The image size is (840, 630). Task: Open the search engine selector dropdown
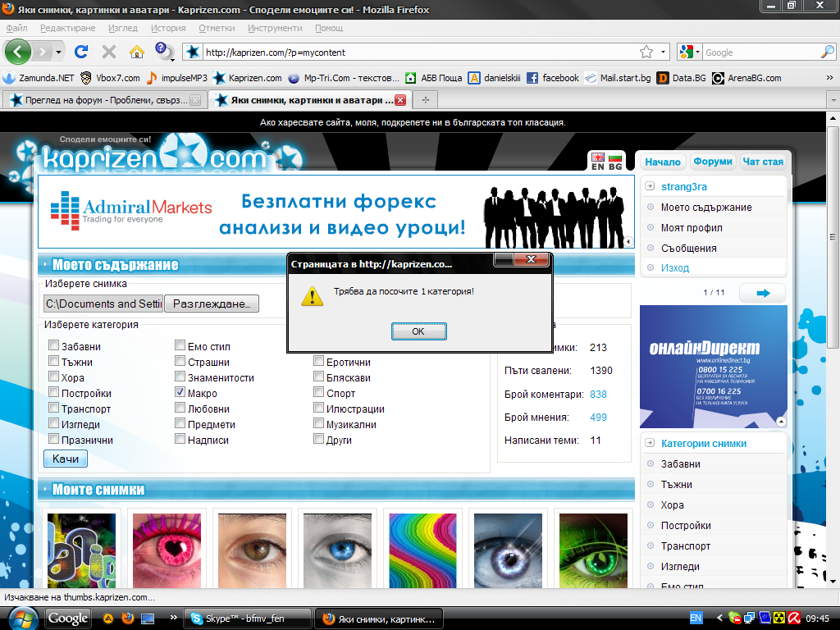pos(689,52)
